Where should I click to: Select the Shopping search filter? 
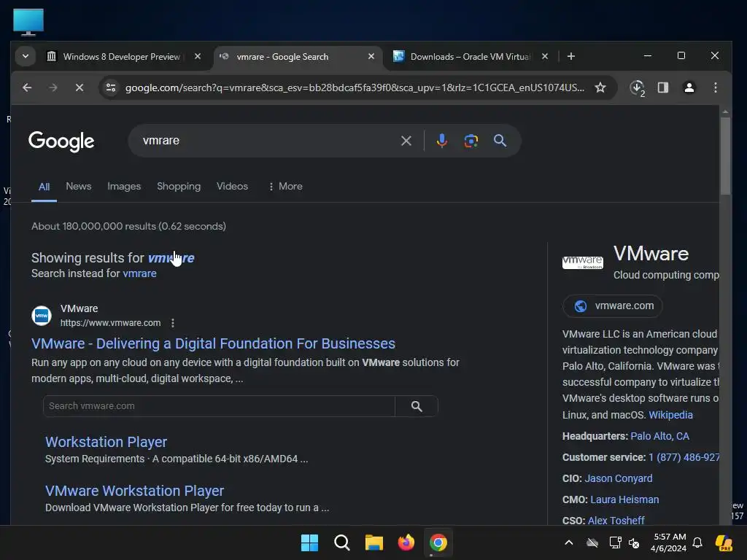pos(179,186)
